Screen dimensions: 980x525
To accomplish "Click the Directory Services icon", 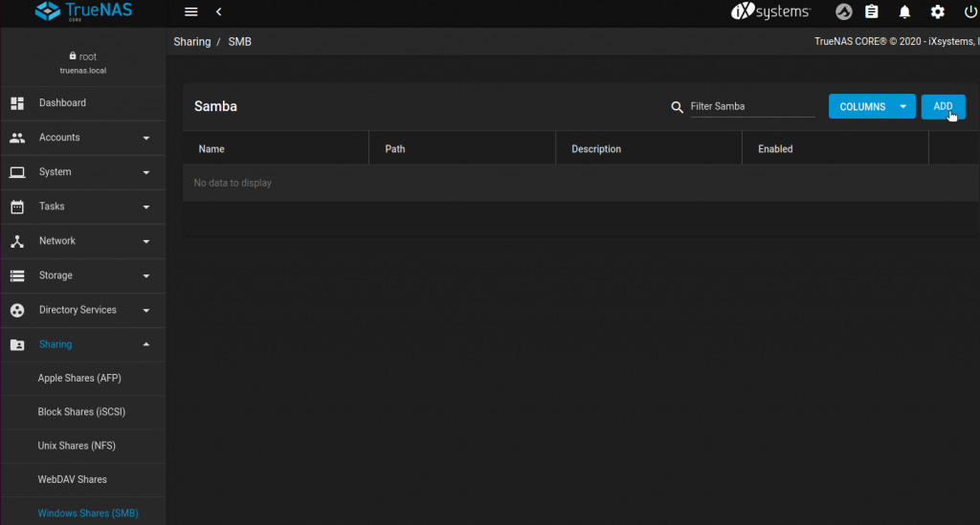I will 17,310.
